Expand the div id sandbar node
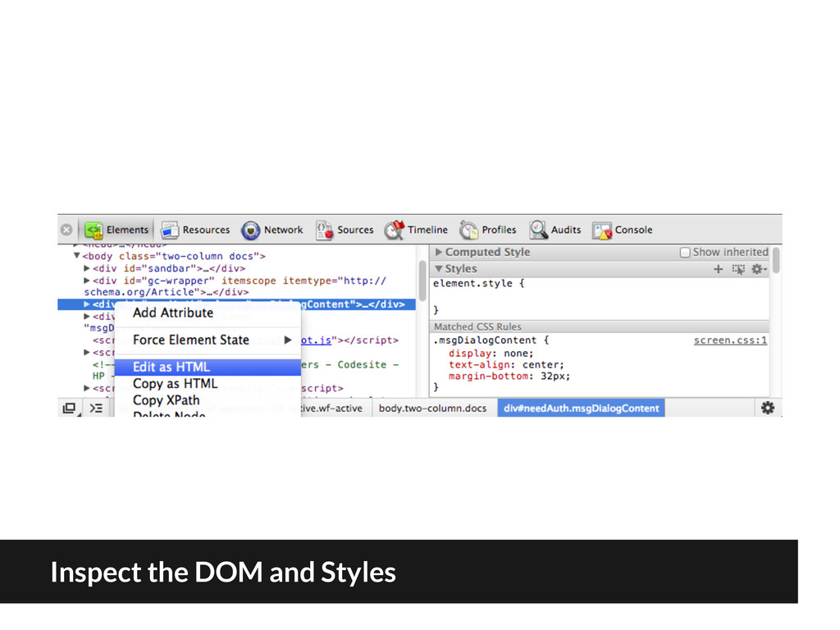 coord(87,268)
